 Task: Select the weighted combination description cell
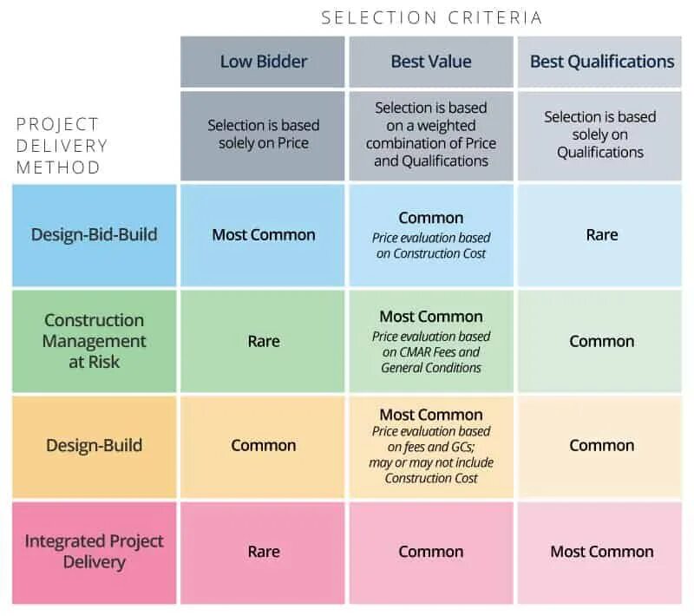click(x=431, y=134)
